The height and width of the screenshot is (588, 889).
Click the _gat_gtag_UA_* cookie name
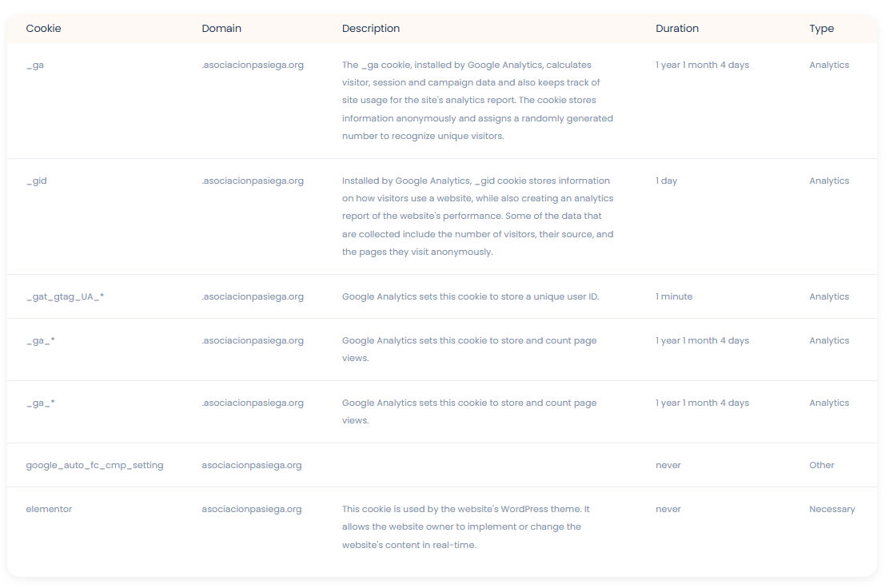[66, 297]
